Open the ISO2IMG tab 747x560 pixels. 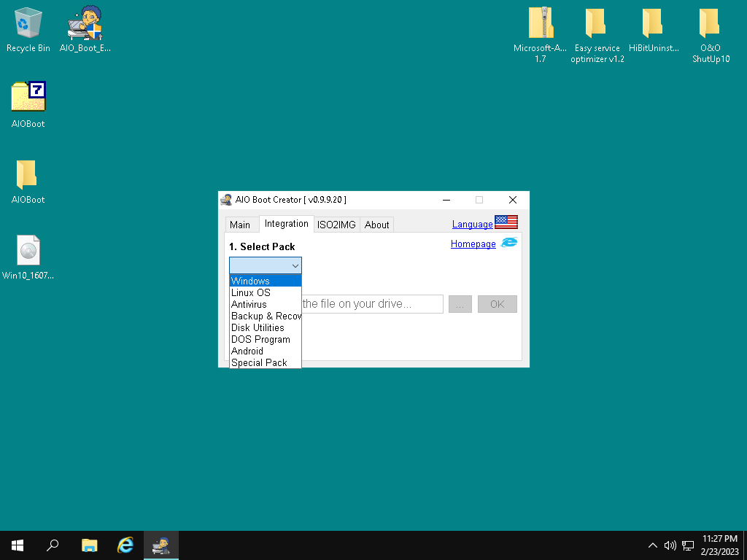tap(336, 225)
